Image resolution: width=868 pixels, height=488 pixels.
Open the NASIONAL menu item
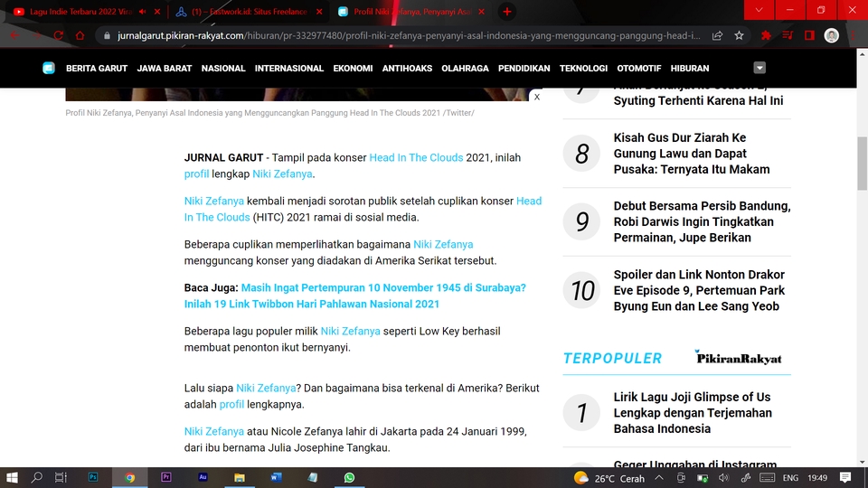pyautogui.click(x=223, y=68)
